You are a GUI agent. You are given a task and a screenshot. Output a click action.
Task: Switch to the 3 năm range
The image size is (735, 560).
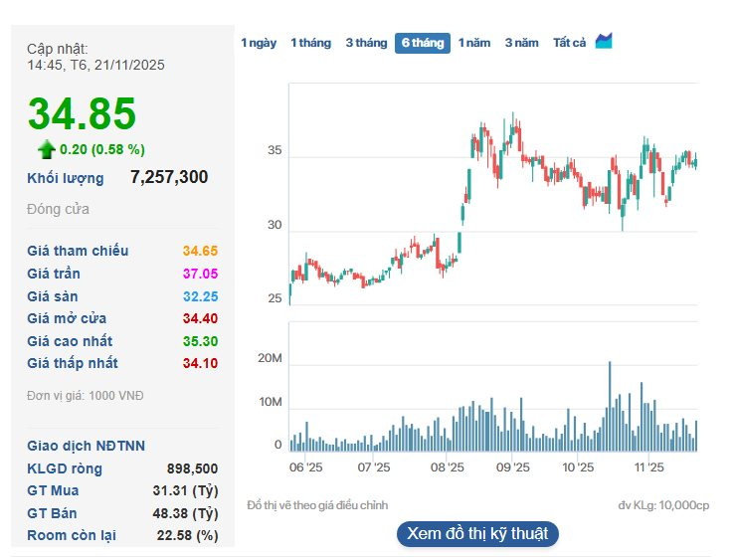click(x=521, y=43)
